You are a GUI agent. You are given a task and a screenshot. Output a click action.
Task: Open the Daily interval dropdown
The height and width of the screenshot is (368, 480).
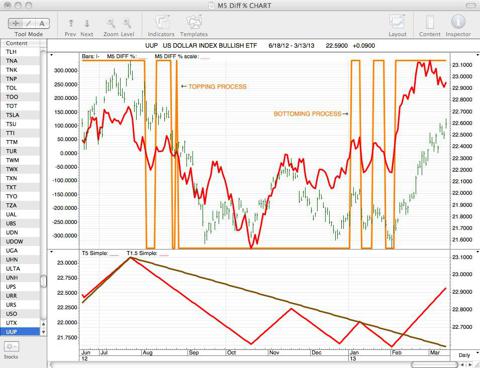[x=466, y=355]
